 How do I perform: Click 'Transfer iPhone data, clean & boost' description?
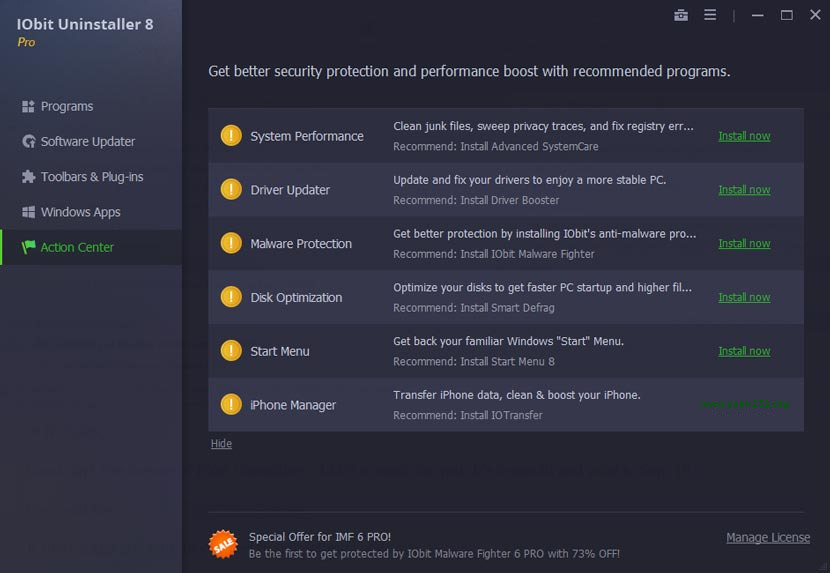point(517,395)
